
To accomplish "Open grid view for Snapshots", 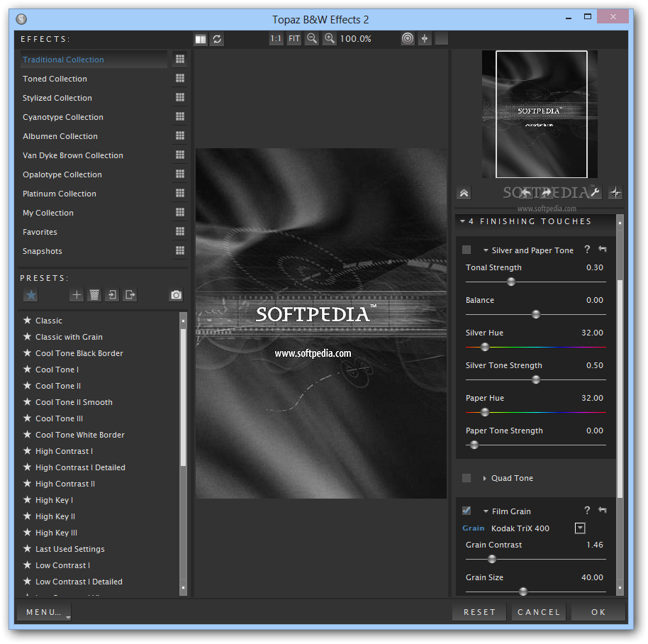I will pyautogui.click(x=180, y=250).
